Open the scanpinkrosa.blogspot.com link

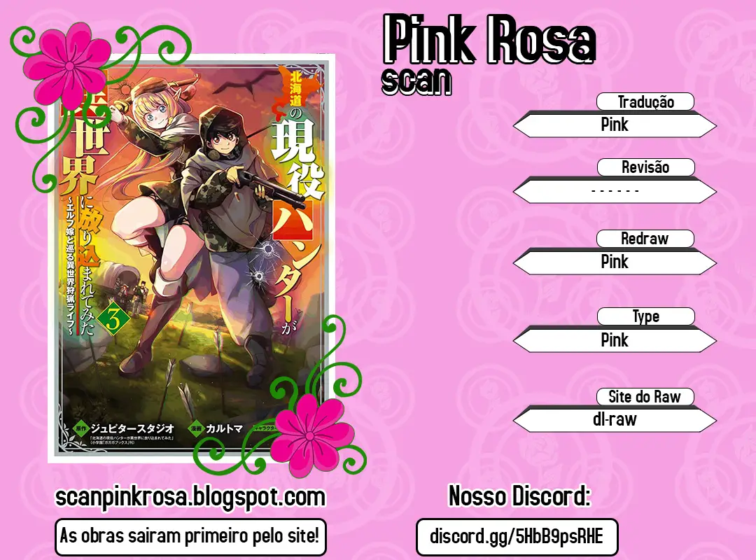pos(190,497)
